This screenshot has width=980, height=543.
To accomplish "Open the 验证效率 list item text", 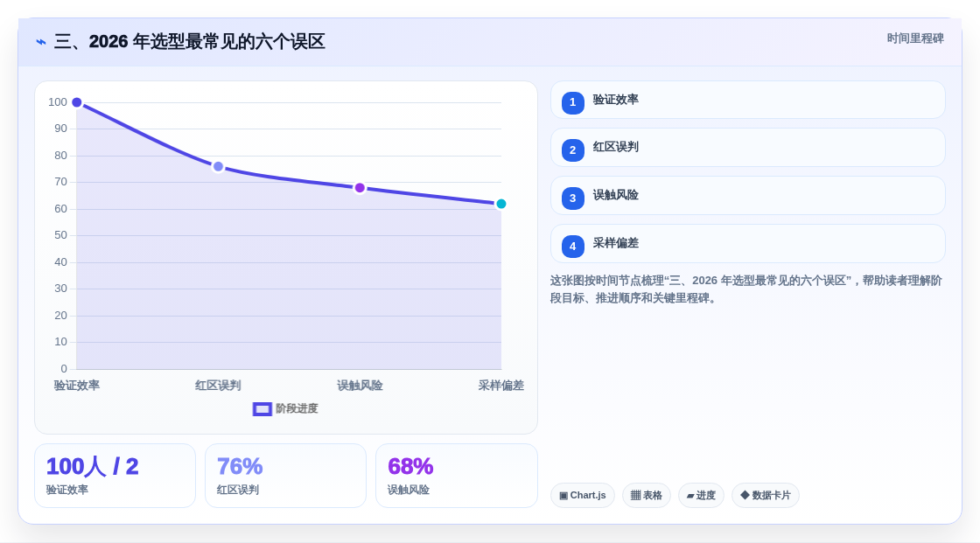I will pos(616,100).
